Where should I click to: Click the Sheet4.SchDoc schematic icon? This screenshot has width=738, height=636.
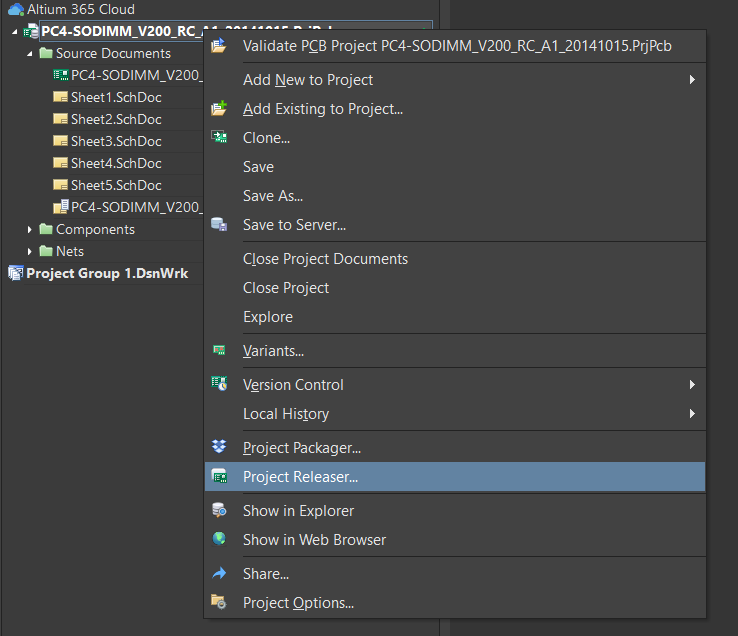[x=60, y=163]
